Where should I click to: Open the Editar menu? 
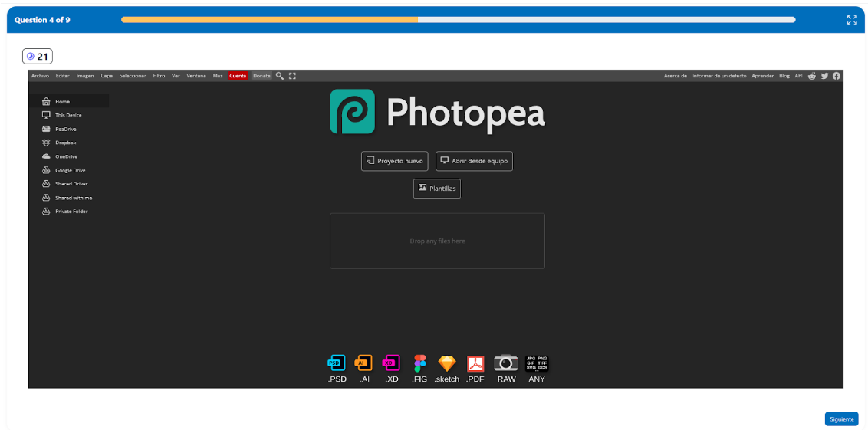point(63,76)
